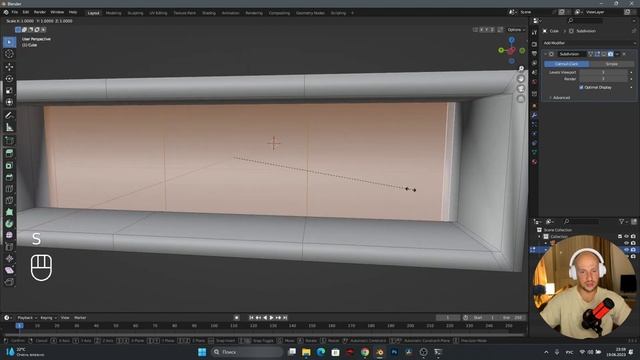Click Windows Start button
The width and height of the screenshot is (640, 360).
(202, 352)
